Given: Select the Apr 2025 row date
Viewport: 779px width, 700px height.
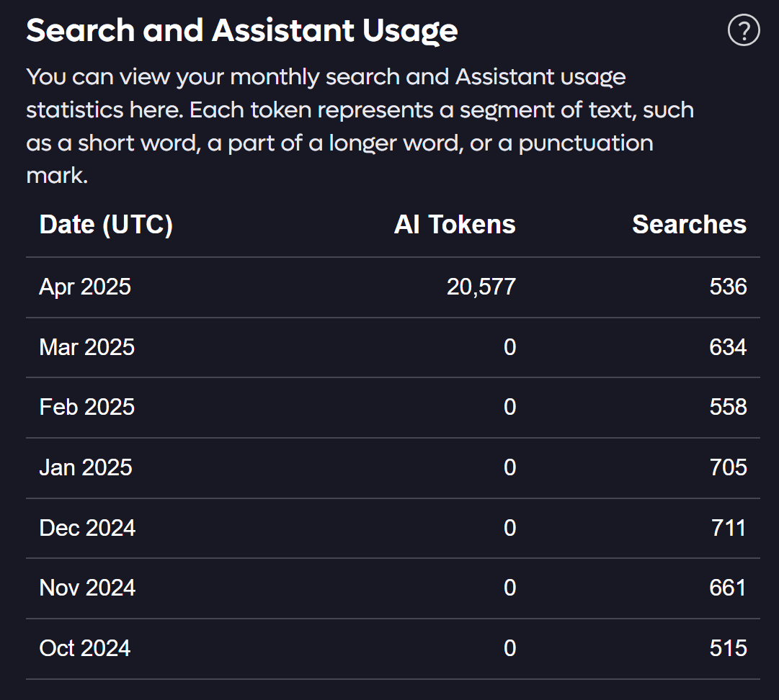Looking at the screenshot, I should pos(85,287).
